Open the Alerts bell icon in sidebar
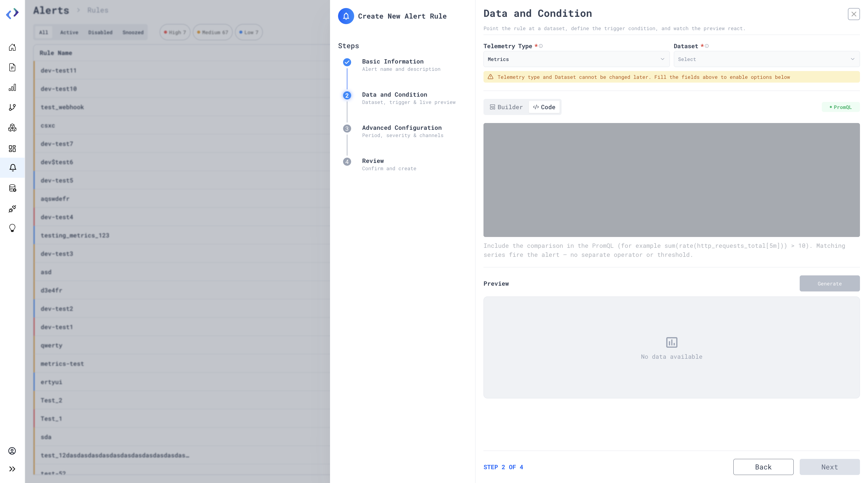 [x=13, y=168]
